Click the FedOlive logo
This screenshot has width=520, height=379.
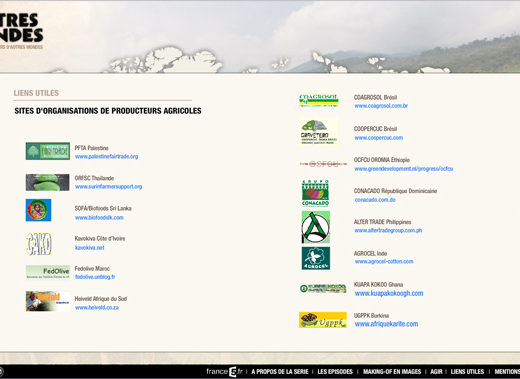click(x=48, y=272)
